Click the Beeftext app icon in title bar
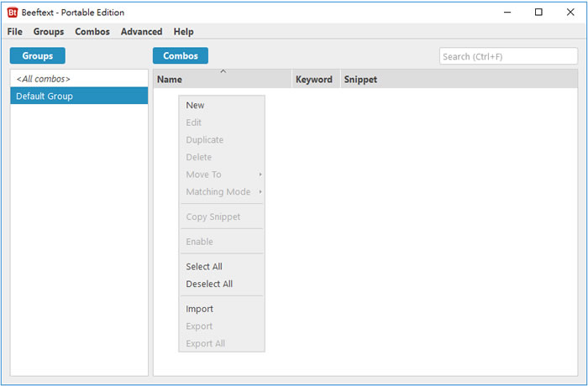The width and height of the screenshot is (588, 386). pos(13,12)
